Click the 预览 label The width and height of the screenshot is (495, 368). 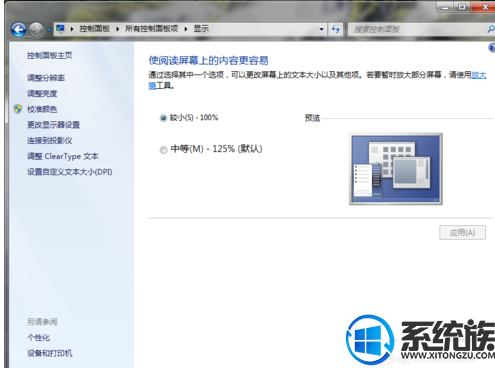pyautogui.click(x=312, y=118)
